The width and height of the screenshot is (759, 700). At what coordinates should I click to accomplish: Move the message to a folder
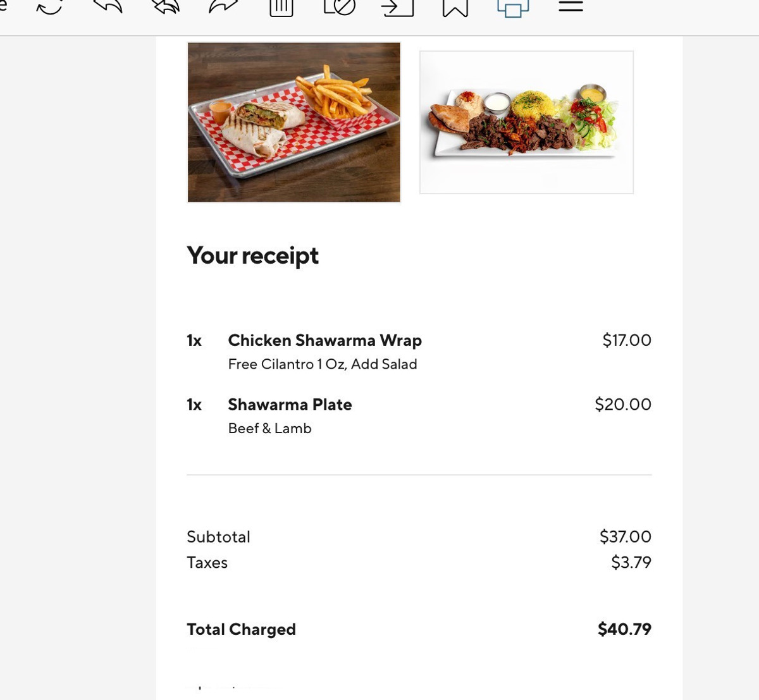(397, 7)
